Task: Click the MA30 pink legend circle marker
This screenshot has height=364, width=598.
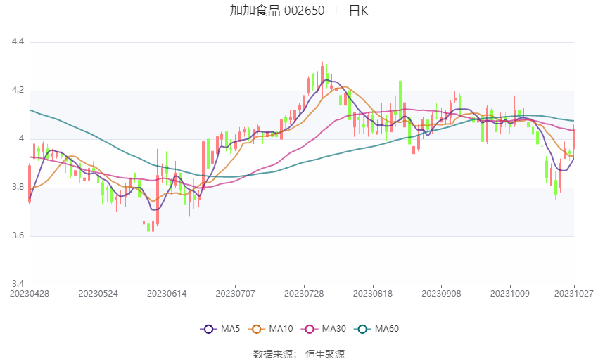Action: 308,328
